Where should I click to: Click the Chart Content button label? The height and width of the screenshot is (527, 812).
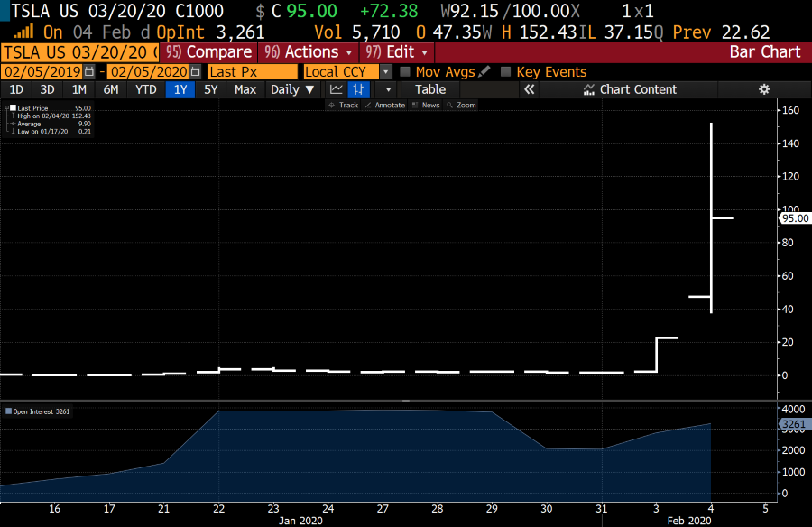pyautogui.click(x=638, y=89)
